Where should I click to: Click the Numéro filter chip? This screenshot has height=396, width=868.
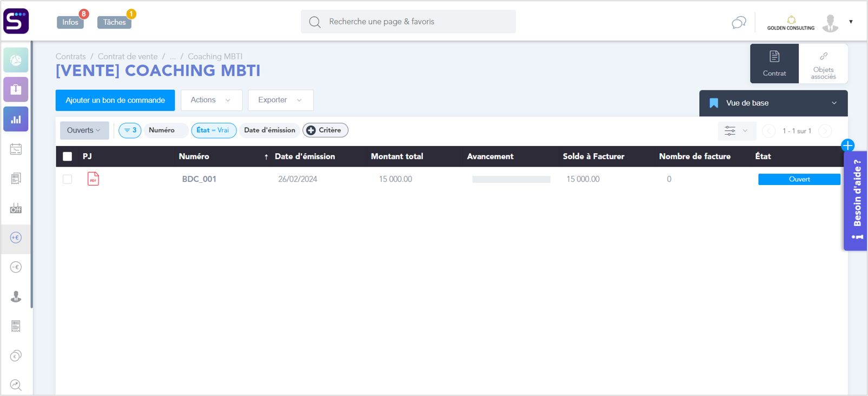[x=165, y=130]
